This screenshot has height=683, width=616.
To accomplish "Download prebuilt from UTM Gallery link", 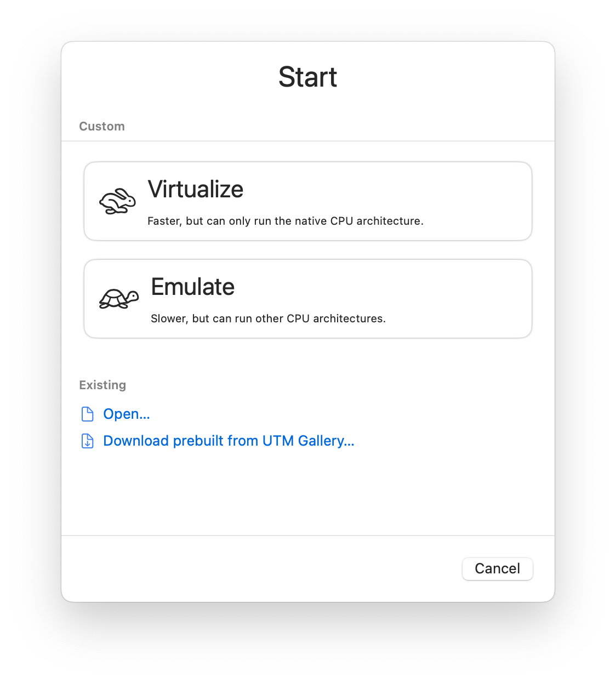I will tap(229, 441).
